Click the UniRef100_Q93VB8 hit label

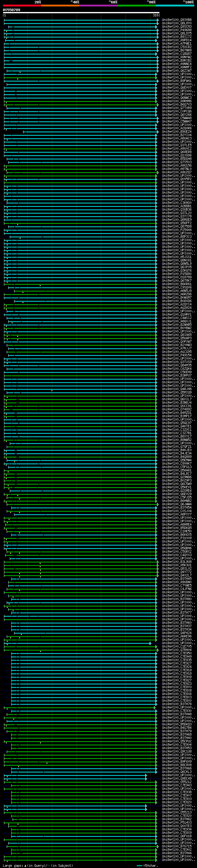point(176,20)
